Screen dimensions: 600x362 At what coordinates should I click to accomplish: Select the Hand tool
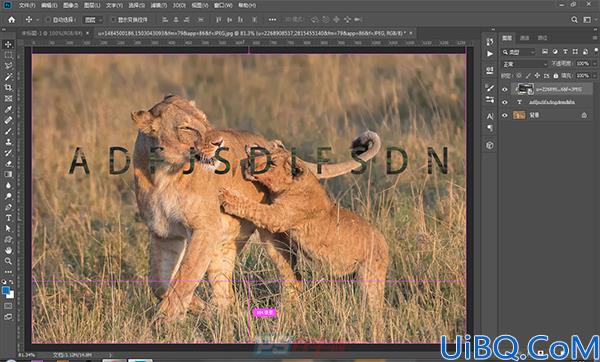[x=8, y=250]
